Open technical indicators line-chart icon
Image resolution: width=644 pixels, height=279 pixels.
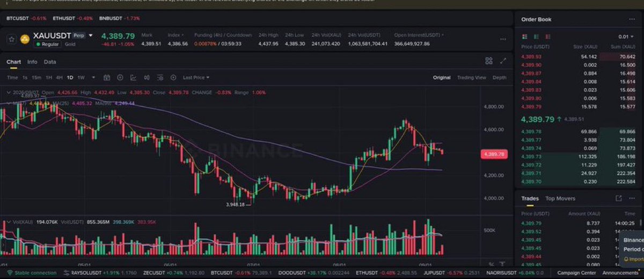click(133, 77)
